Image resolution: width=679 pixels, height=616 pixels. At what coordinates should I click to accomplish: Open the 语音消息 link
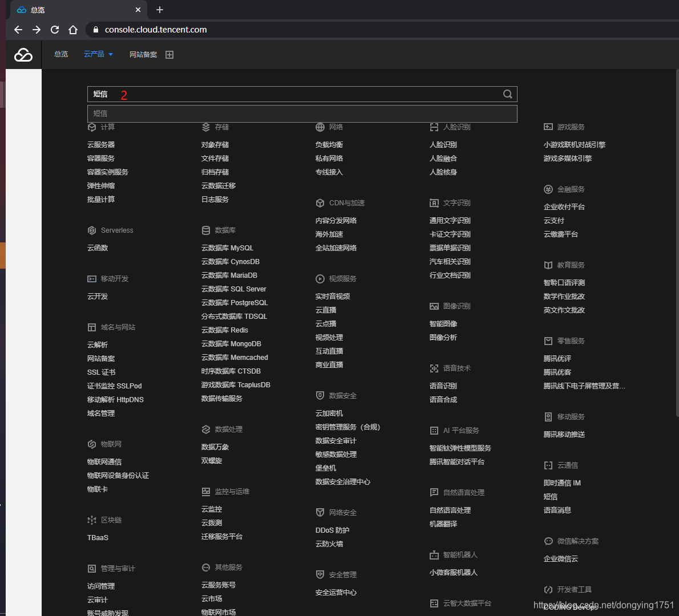pos(557,510)
